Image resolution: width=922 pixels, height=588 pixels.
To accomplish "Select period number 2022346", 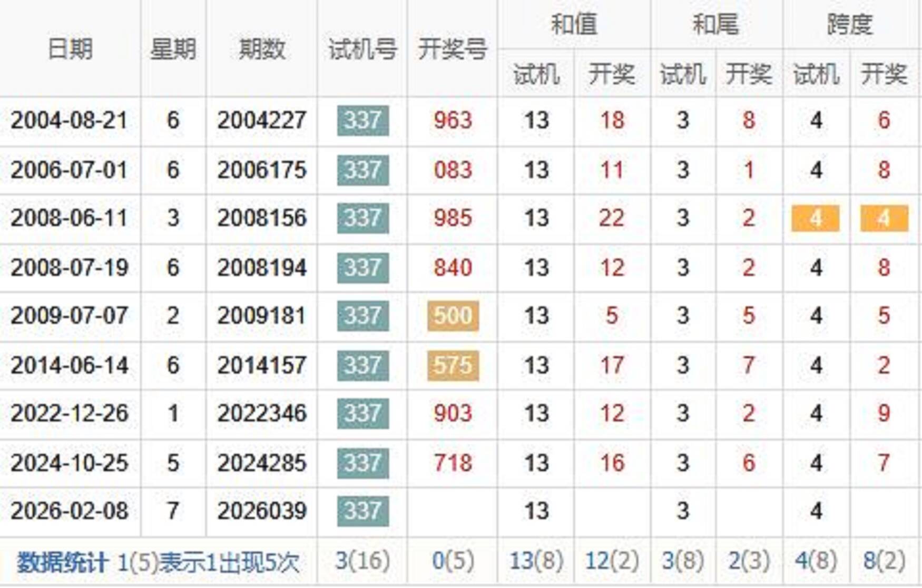I will (261, 413).
